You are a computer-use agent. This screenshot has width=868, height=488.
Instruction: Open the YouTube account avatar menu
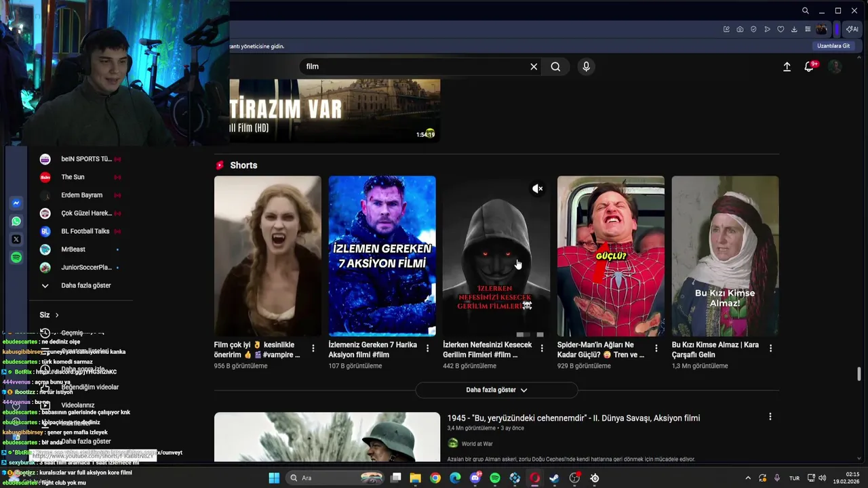click(x=835, y=66)
